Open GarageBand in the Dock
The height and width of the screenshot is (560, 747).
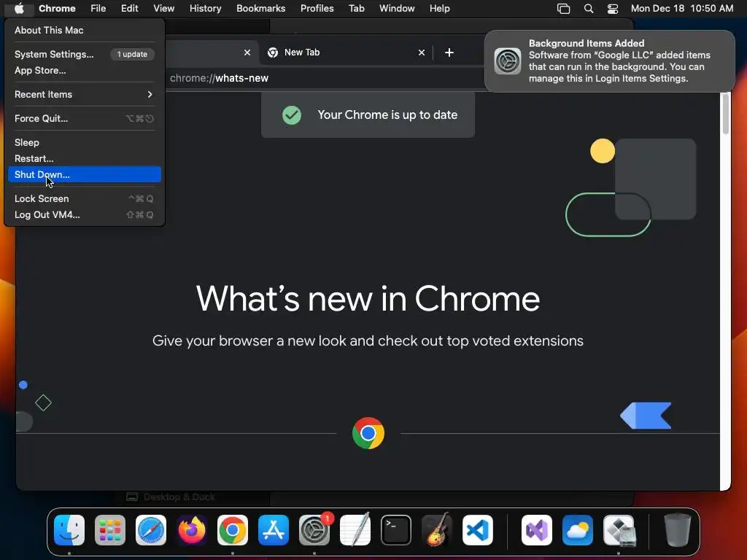click(x=437, y=530)
